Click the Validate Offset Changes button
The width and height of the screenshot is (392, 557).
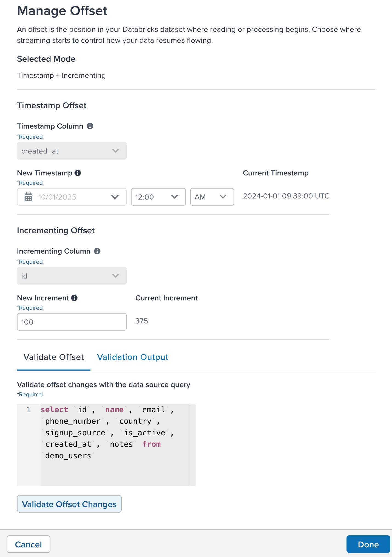(x=69, y=504)
